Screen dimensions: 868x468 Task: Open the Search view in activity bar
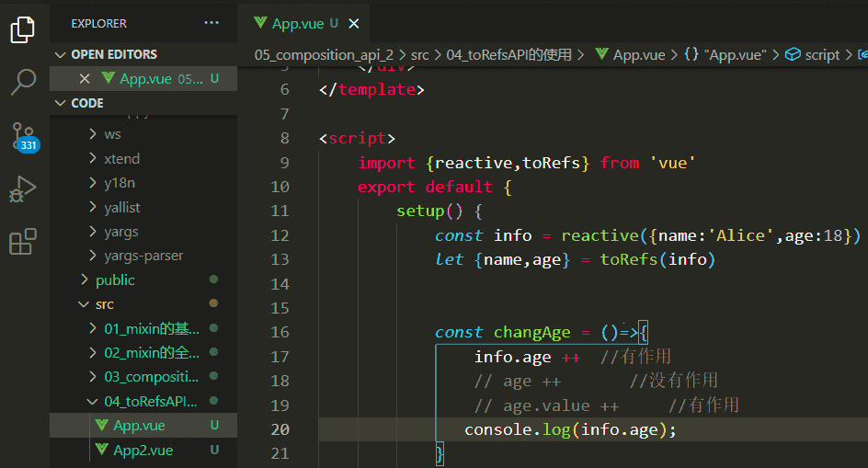coord(23,83)
